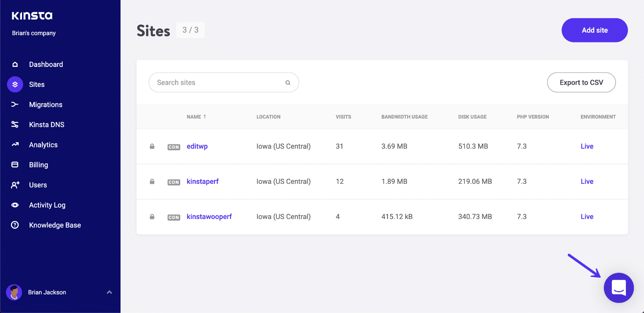Click the DISK USAGE column header
This screenshot has width=644, height=313.
472,117
